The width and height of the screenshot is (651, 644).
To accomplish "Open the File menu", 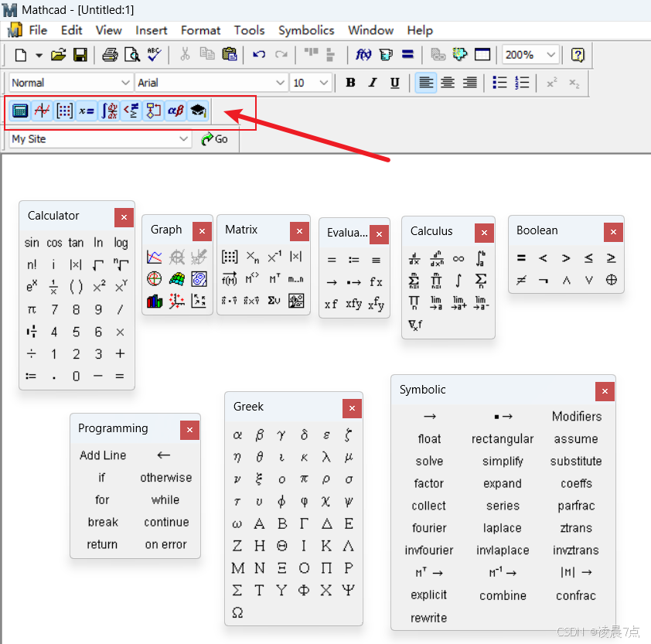I will pyautogui.click(x=38, y=30).
